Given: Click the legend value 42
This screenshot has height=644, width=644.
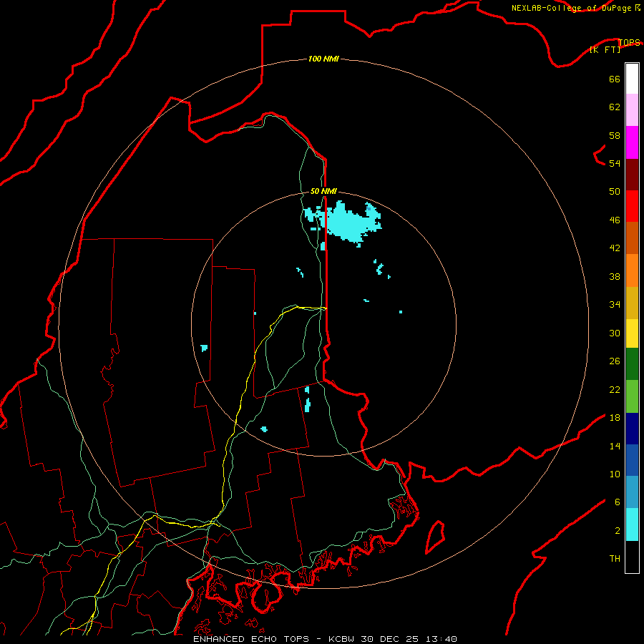Looking at the screenshot, I should pyautogui.click(x=615, y=248).
